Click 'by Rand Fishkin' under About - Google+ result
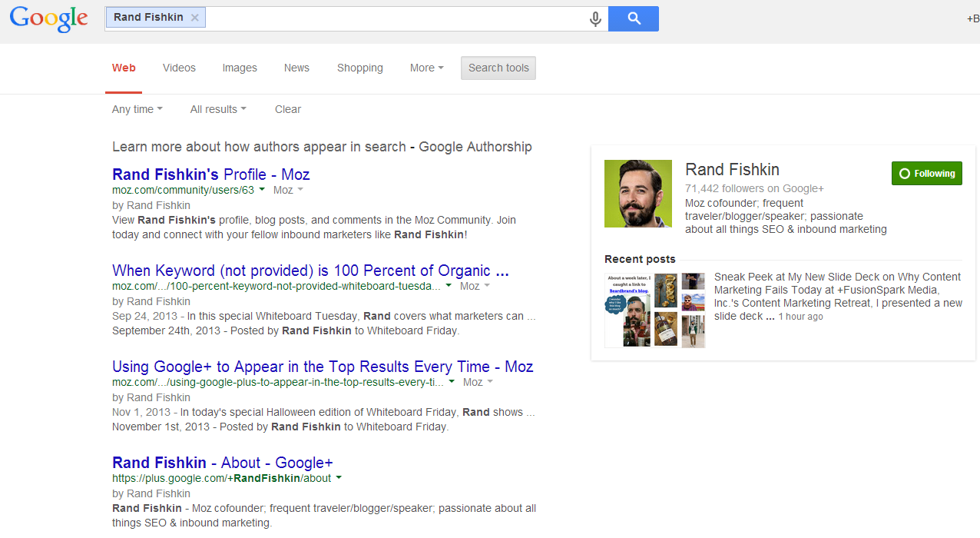Image resolution: width=980 pixels, height=538 pixels. [x=151, y=493]
